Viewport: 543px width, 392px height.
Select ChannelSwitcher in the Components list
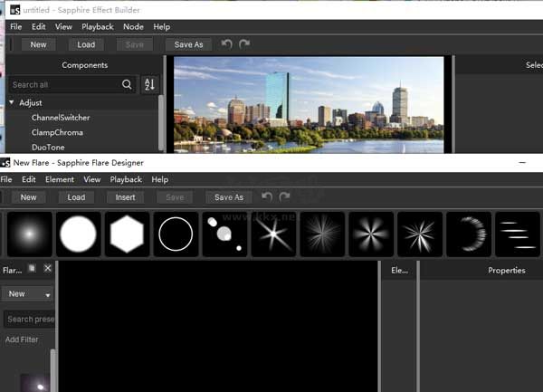[61, 118]
